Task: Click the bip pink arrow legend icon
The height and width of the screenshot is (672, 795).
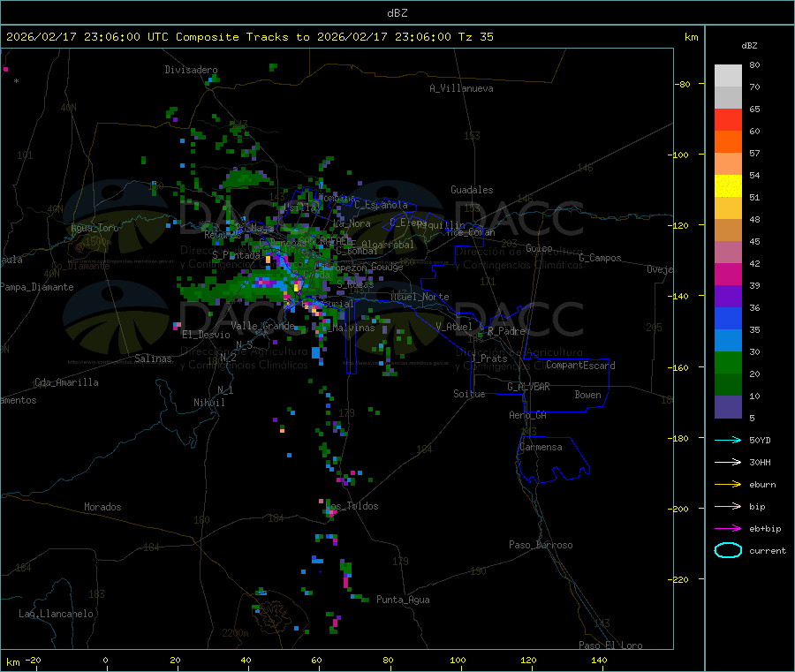Action: 728,506
